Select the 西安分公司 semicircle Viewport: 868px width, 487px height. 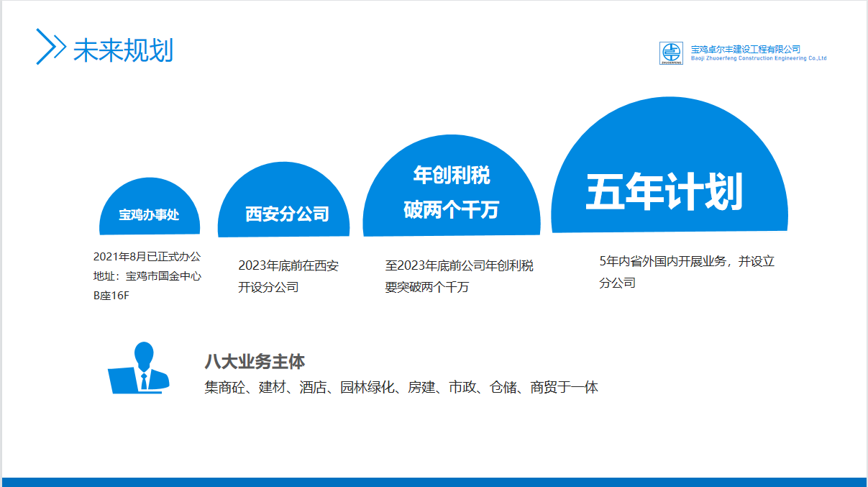283,199
